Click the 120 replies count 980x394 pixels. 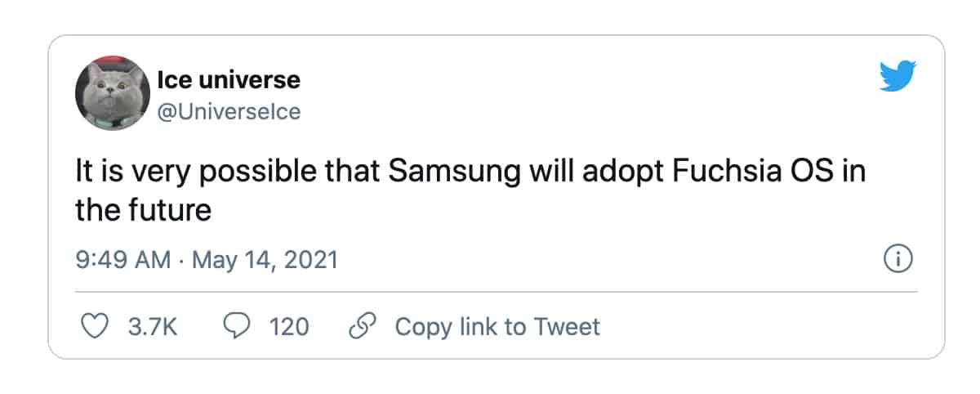click(289, 327)
